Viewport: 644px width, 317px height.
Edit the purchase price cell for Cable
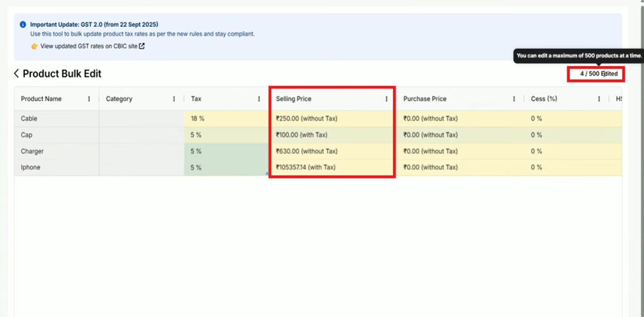[460, 119]
